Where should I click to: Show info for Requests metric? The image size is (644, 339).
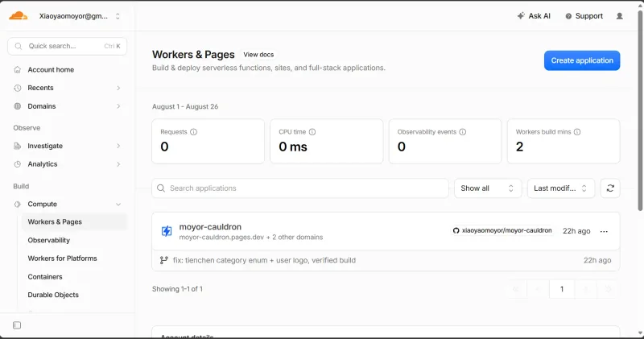[x=193, y=132]
